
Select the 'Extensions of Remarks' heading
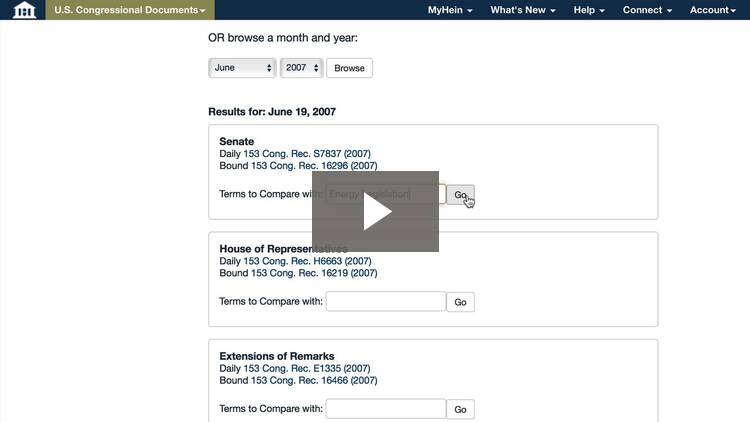point(276,356)
